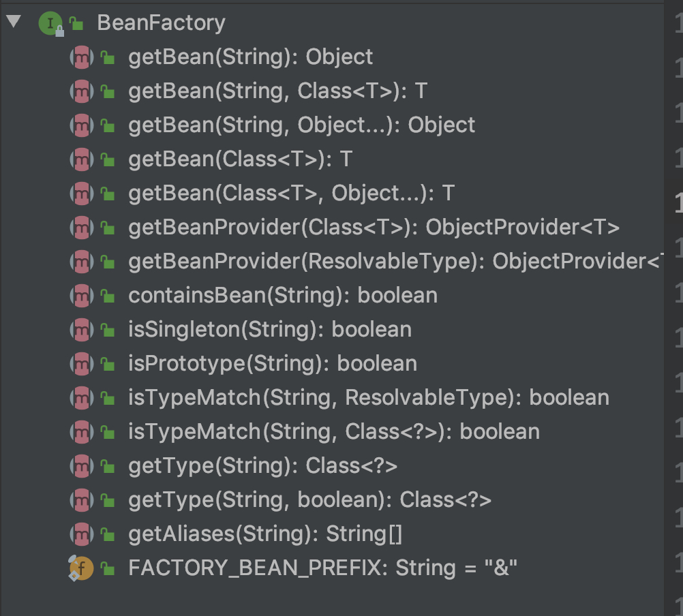Click method icon of isTypeMatch(String, Class<?>)
Image resolution: width=683 pixels, height=616 pixels.
81,432
